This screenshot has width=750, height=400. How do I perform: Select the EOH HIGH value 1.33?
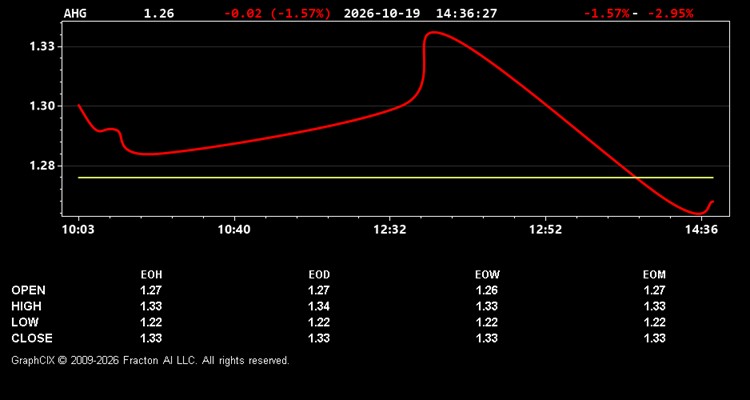[151, 306]
